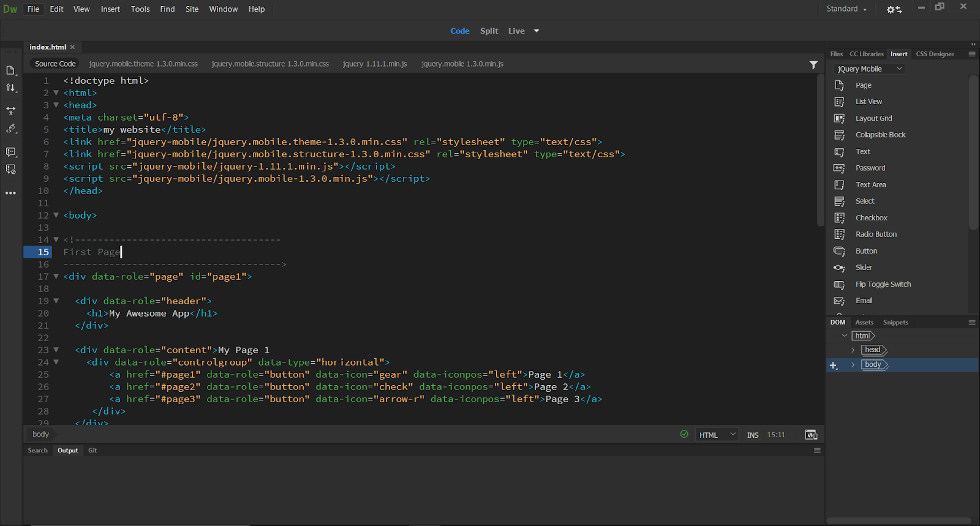Insert a List View widget
This screenshot has width=980, height=526.
[x=869, y=102]
